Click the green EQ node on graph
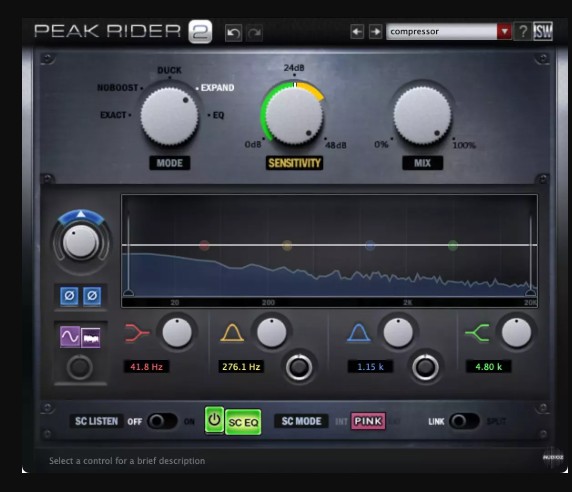The width and height of the screenshot is (572, 492). (453, 245)
